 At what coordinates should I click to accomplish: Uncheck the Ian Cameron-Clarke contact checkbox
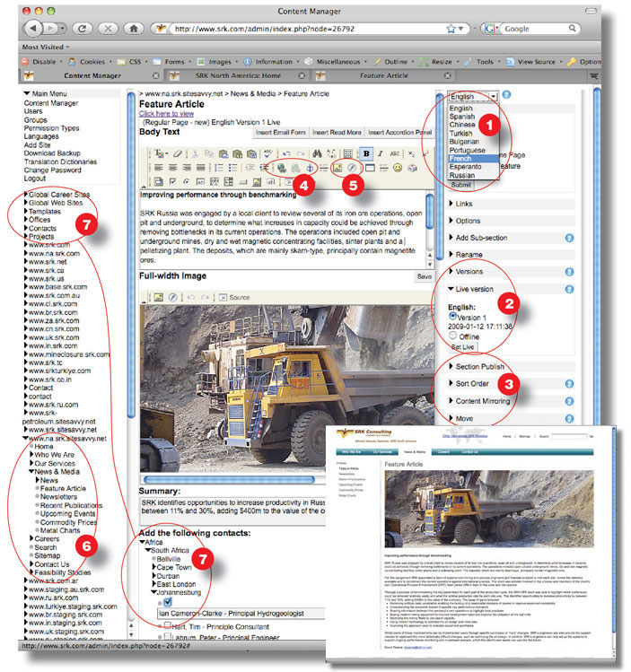coord(168,602)
